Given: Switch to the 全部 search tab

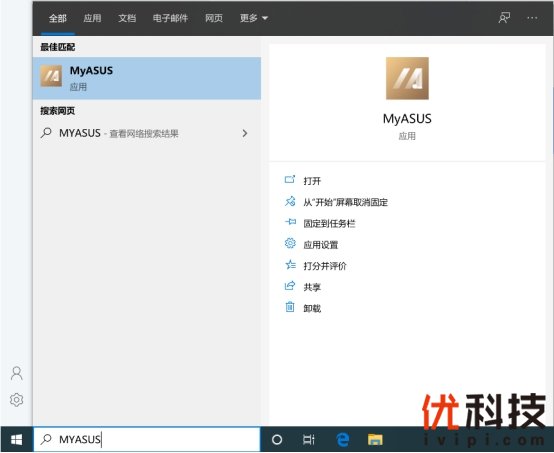Looking at the screenshot, I should tap(58, 18).
